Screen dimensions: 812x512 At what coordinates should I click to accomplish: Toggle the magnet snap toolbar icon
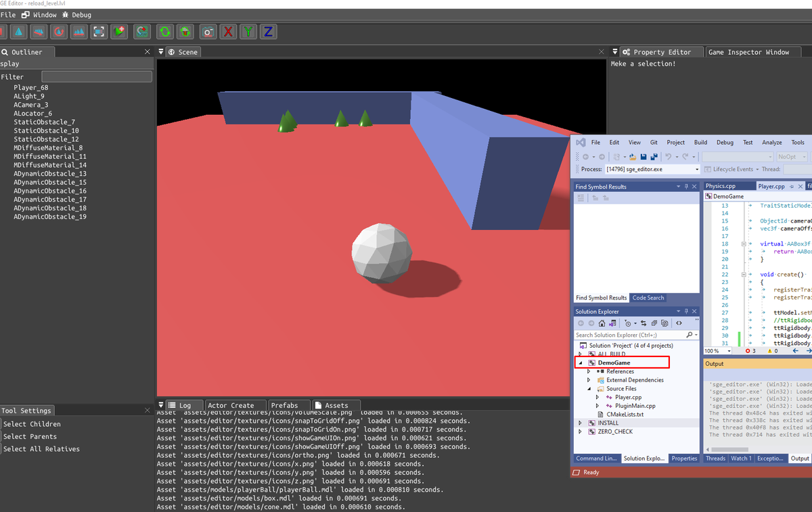pyautogui.click(x=142, y=31)
